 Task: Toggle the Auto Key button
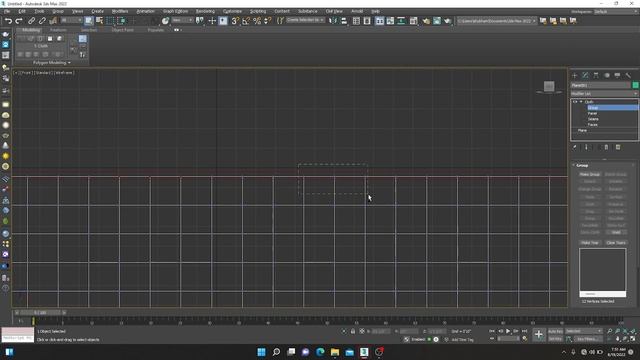click(x=555, y=331)
